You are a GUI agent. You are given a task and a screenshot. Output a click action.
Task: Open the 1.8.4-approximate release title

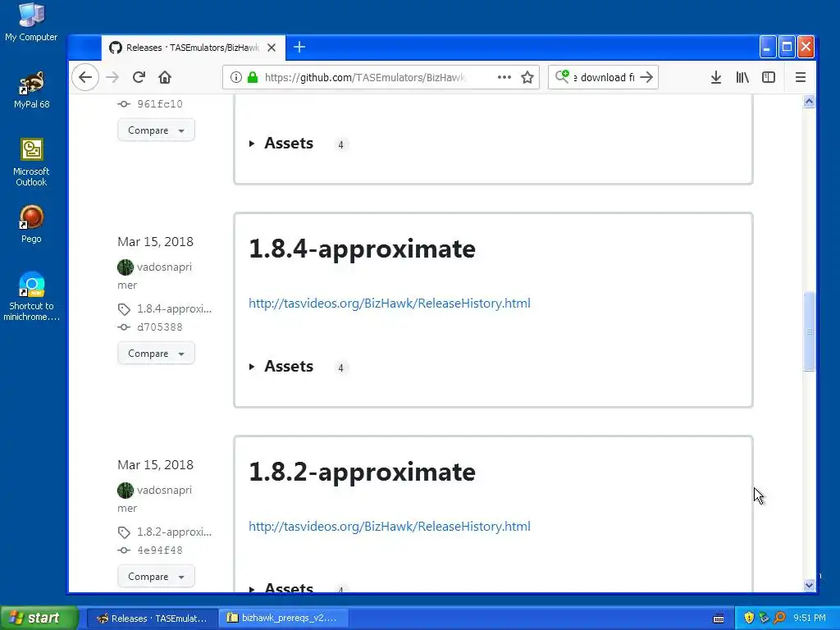362,249
